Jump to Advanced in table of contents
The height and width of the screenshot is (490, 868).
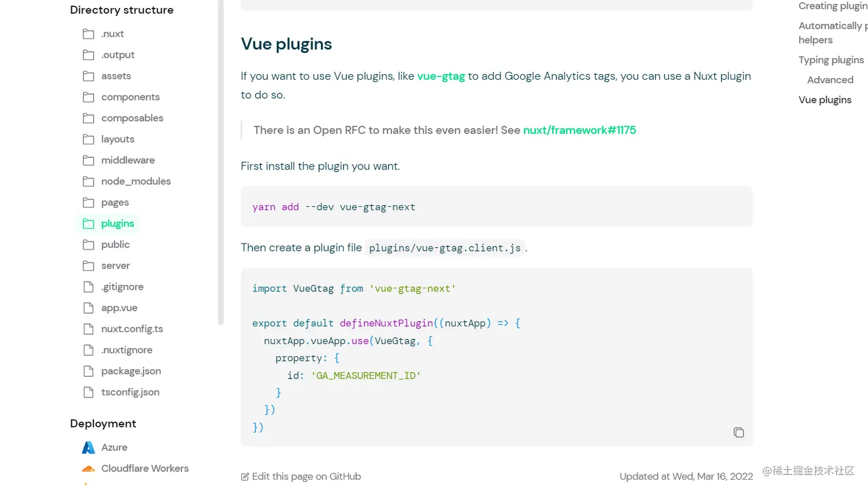tap(830, 80)
